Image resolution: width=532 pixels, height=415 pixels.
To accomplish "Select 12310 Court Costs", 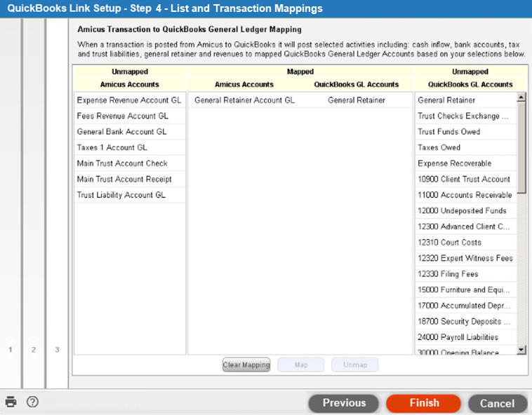I will pos(465,243).
